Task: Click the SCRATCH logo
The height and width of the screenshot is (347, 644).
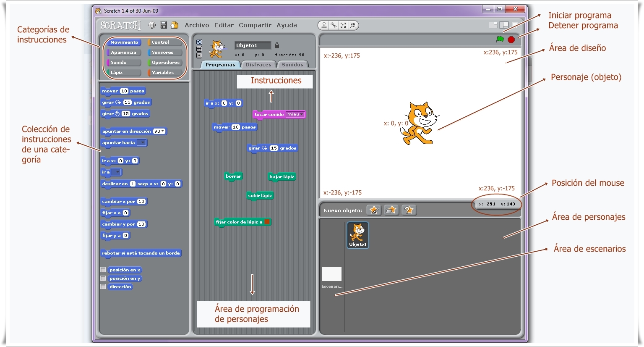Action: (x=120, y=26)
